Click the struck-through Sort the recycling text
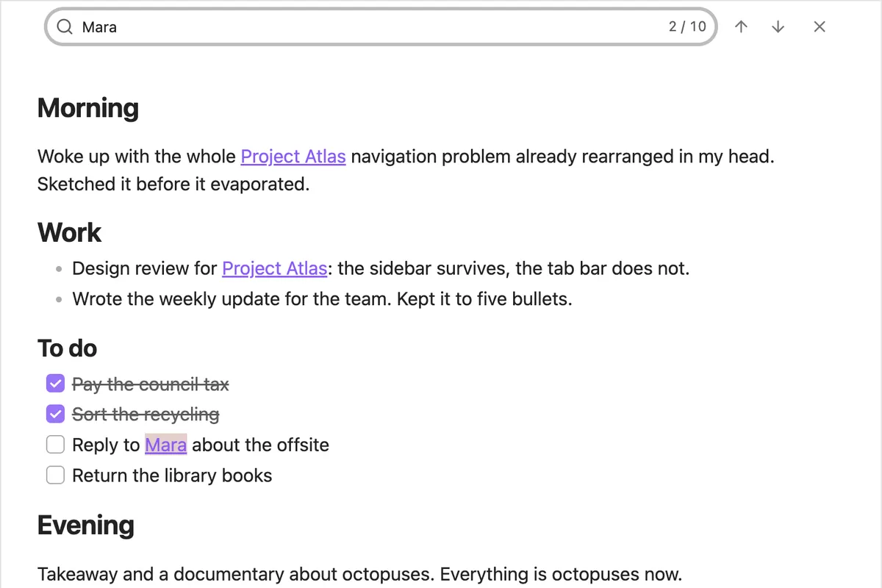This screenshot has height=588, width=882. coord(146,415)
